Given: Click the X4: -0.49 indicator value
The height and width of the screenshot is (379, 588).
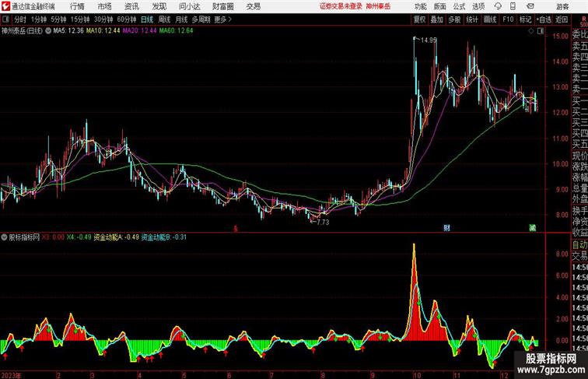Looking at the screenshot, I should tap(79, 237).
